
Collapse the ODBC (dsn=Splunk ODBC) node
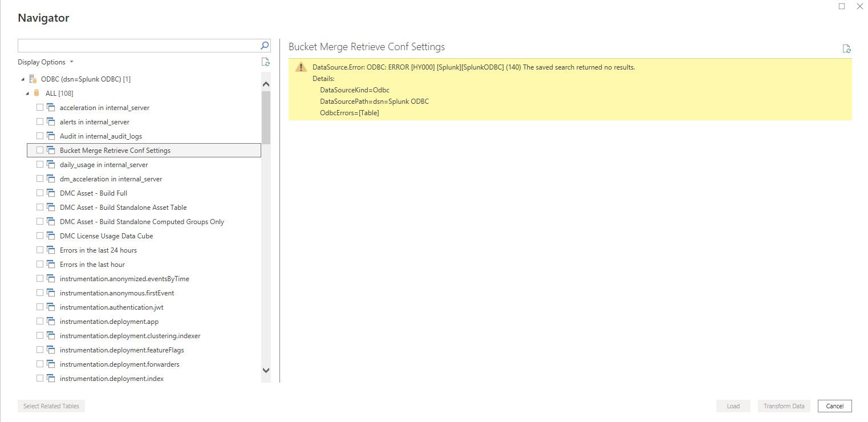tap(23, 79)
